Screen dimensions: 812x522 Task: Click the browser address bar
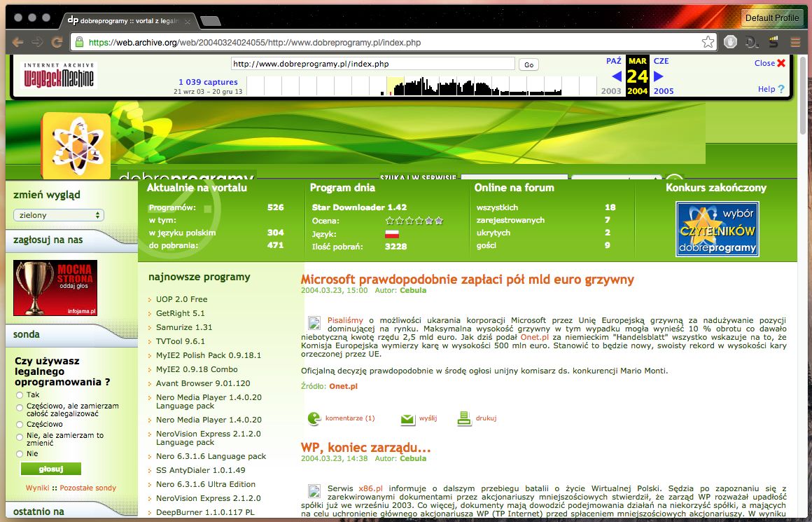click(x=393, y=43)
